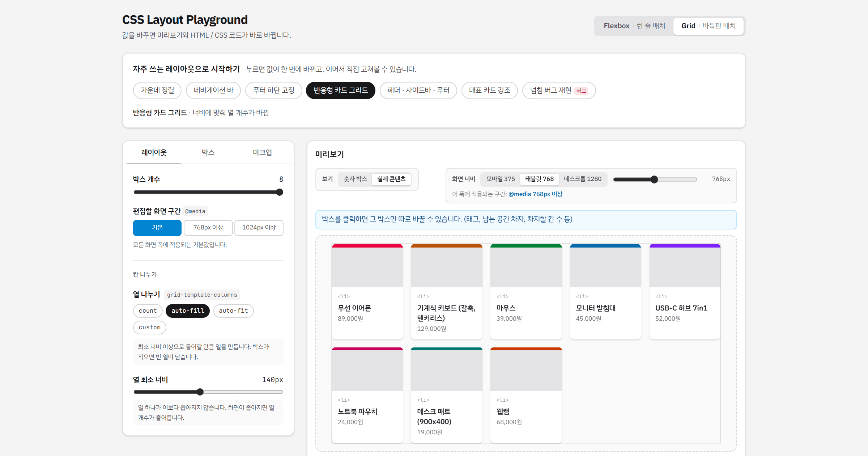Adjust the 화면 너비 slider
The width and height of the screenshot is (868, 456).
coord(655,180)
